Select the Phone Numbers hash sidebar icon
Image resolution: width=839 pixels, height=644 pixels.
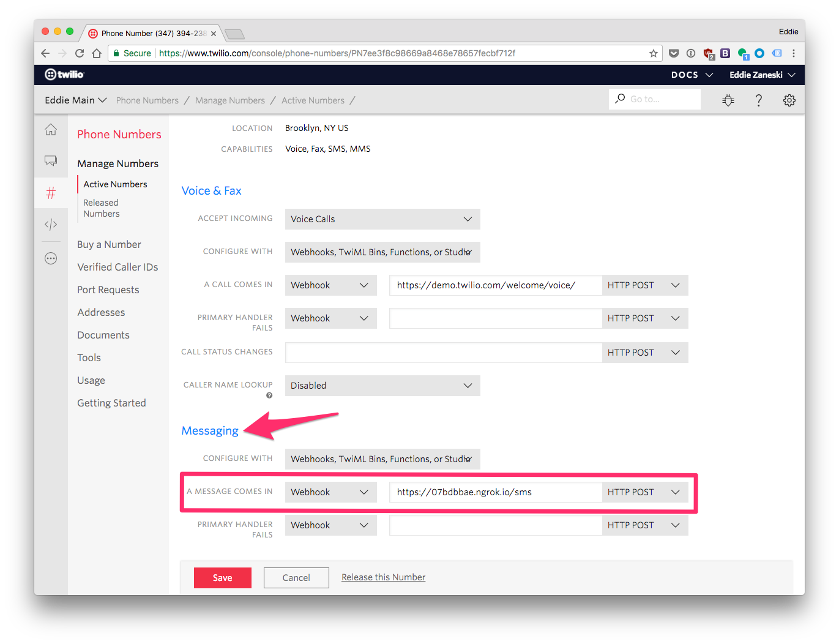point(51,193)
